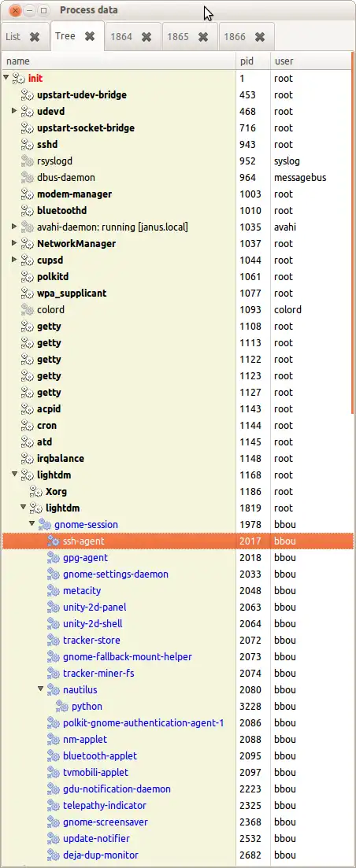Collapse the lightdm node with pid 1168

click(x=14, y=475)
